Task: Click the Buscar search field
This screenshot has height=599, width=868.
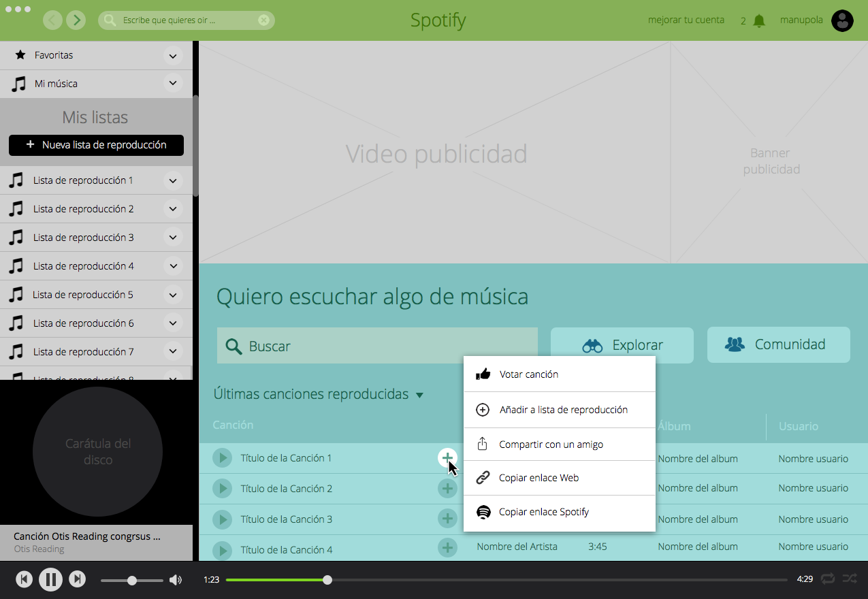Action: [x=377, y=346]
